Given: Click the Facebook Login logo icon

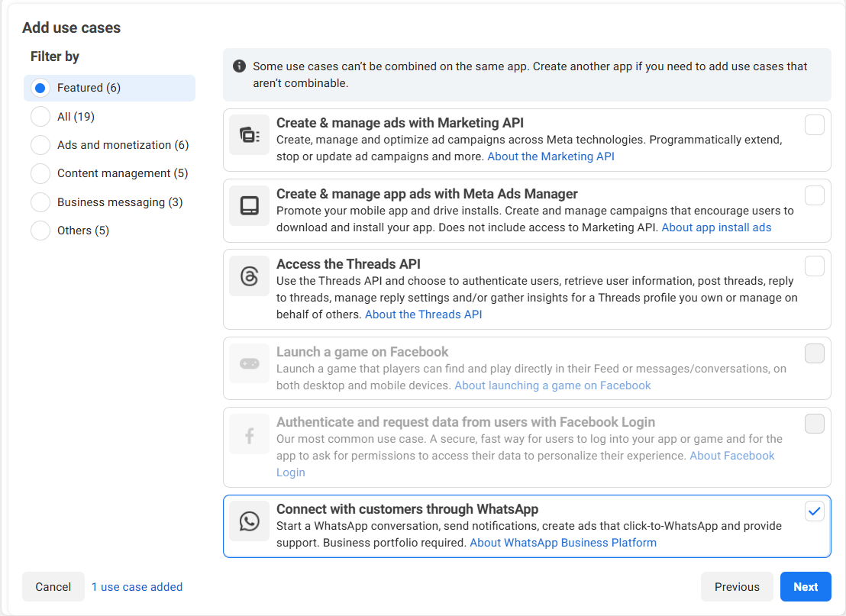Looking at the screenshot, I should click(249, 435).
